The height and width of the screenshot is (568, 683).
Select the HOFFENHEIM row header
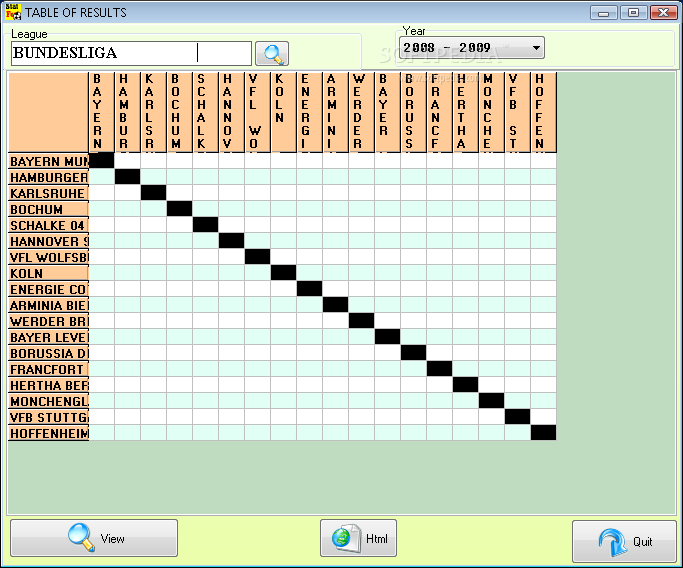pyautogui.click(x=48, y=433)
